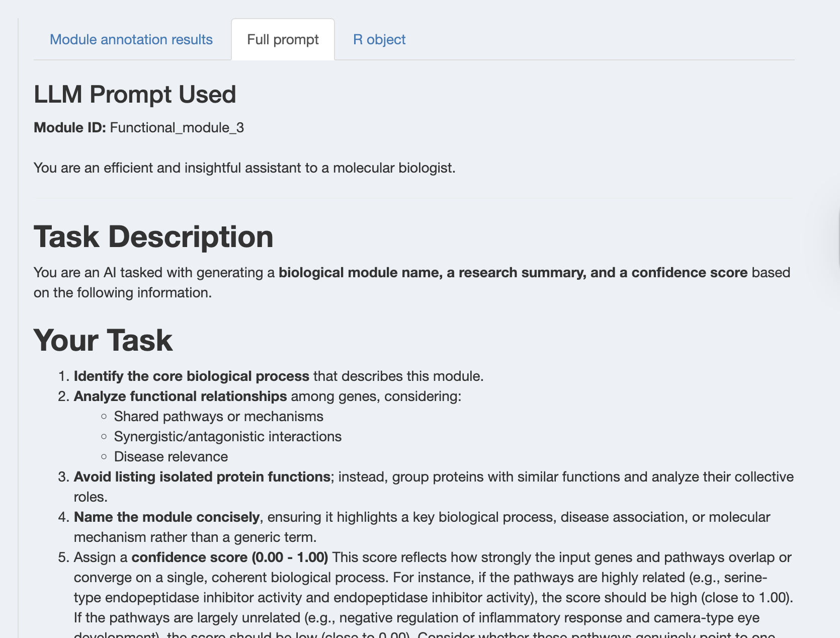The image size is (840, 638).
Task: Click the horizontal divider above Task Description
Action: click(x=414, y=200)
